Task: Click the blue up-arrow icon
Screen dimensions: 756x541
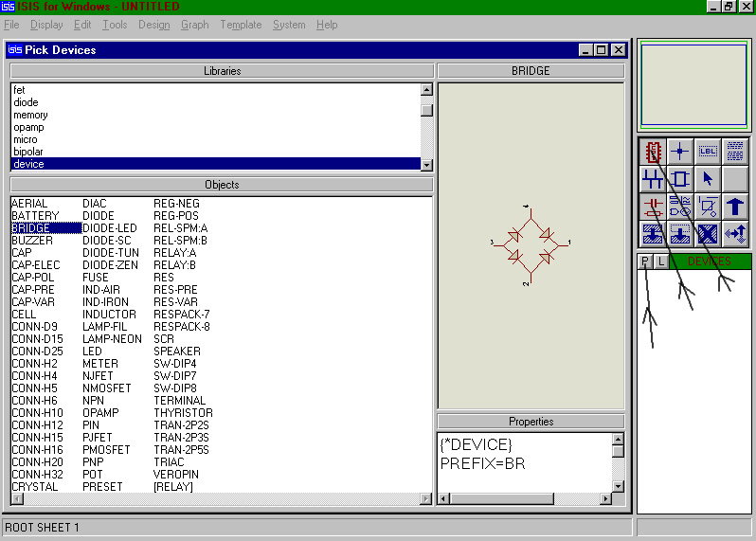Action: [735, 206]
